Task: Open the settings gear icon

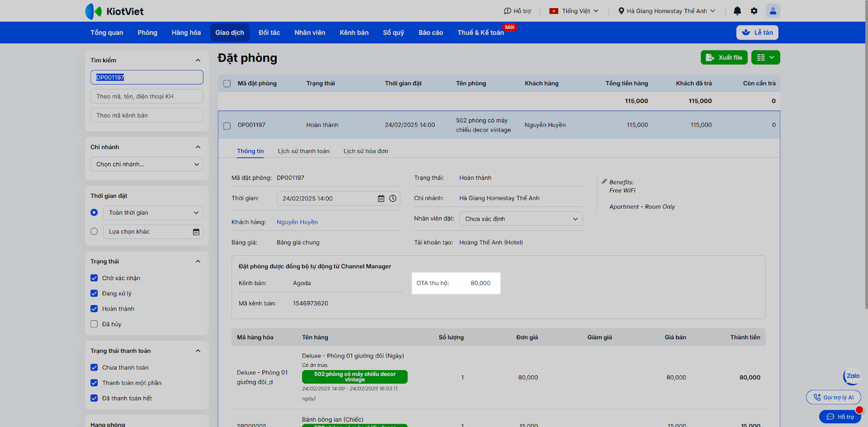Action: click(x=754, y=11)
